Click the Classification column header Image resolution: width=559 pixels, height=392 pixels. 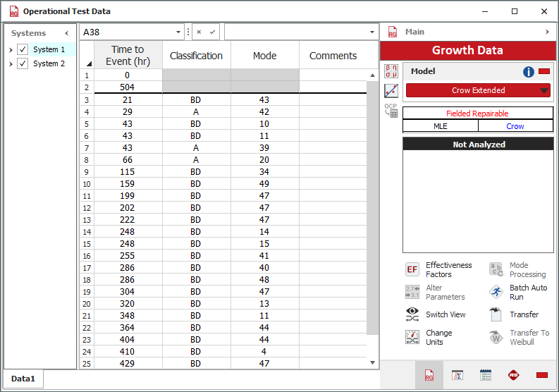click(x=196, y=56)
